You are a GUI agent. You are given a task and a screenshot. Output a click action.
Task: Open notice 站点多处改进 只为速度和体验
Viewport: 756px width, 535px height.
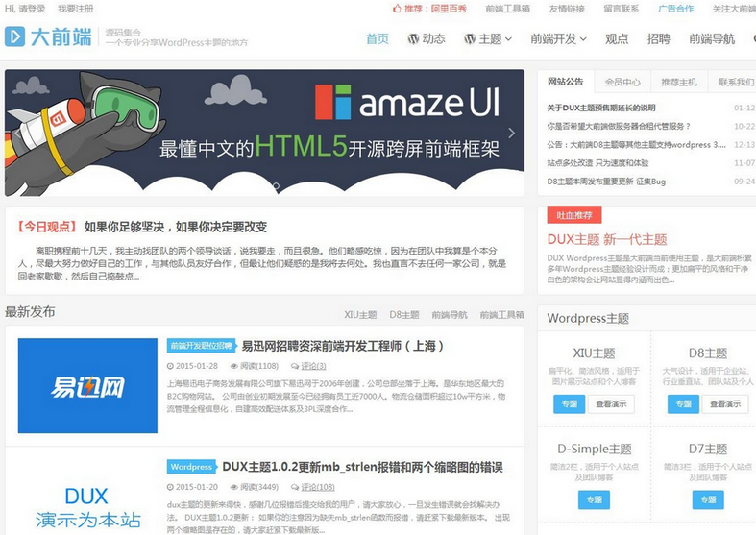click(597, 163)
